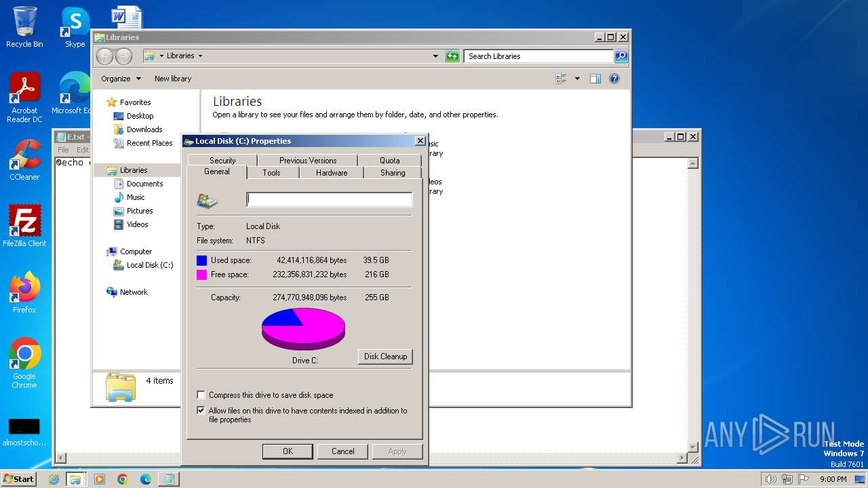The width and height of the screenshot is (868, 488).
Task: Select Videos library in navigation pane
Action: pyautogui.click(x=137, y=224)
